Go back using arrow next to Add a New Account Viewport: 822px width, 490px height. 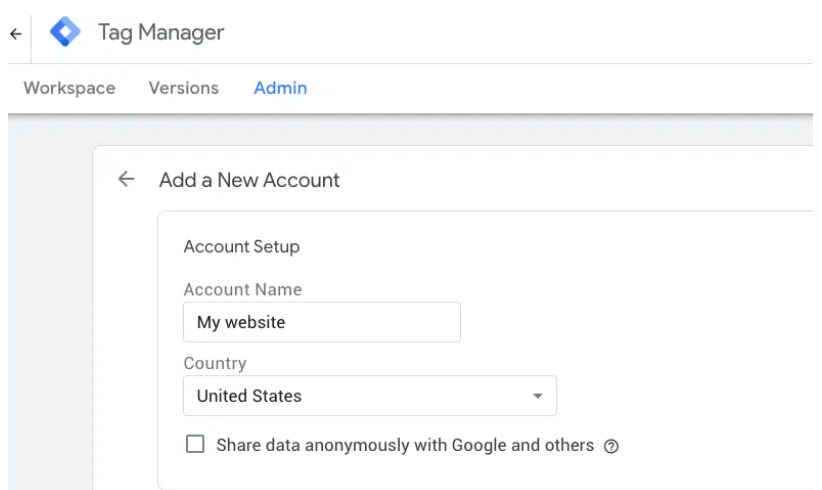tap(126, 179)
